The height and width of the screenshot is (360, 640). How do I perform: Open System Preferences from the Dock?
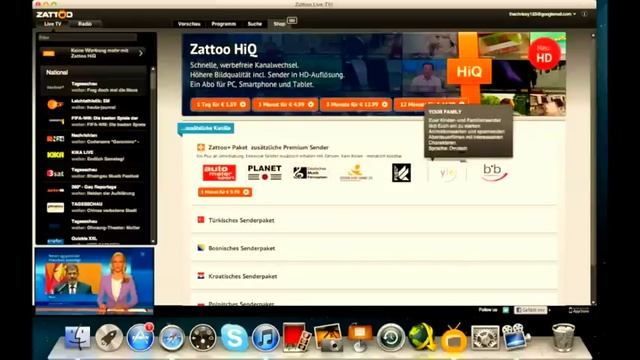484,338
